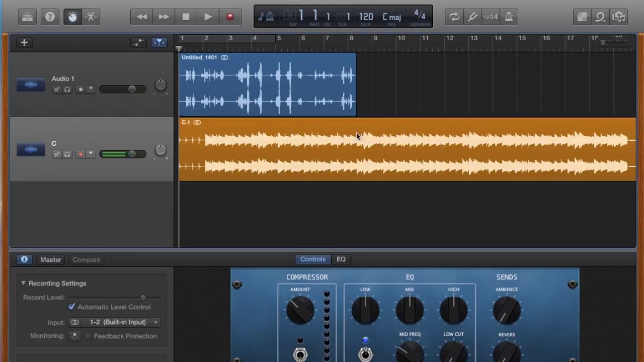Select the orange C.1 audio region

click(408, 149)
